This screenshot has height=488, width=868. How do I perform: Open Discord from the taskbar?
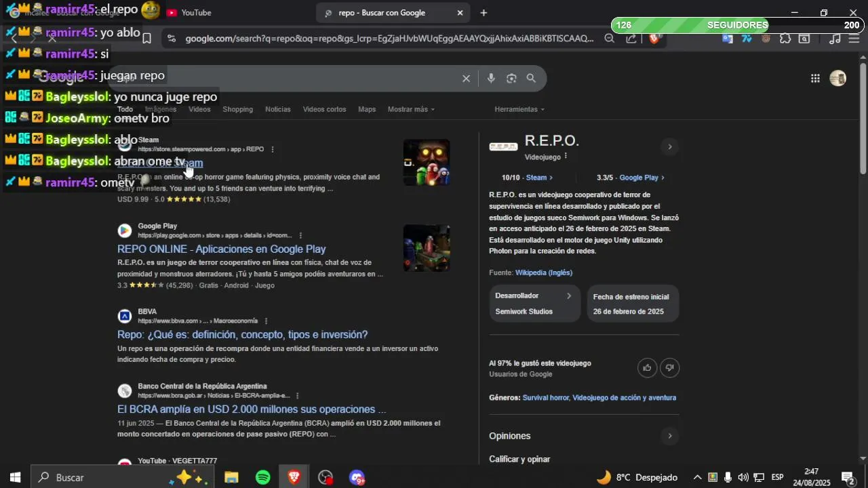click(x=357, y=477)
